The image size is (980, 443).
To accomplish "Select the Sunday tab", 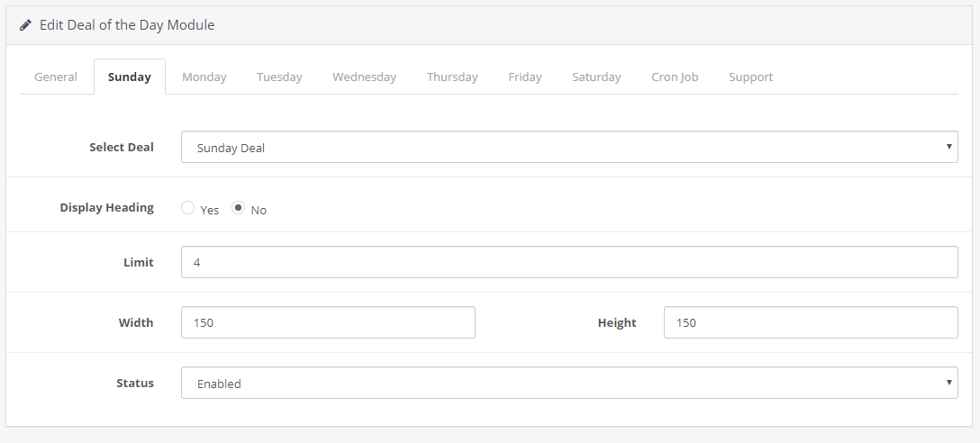I will coord(130,77).
